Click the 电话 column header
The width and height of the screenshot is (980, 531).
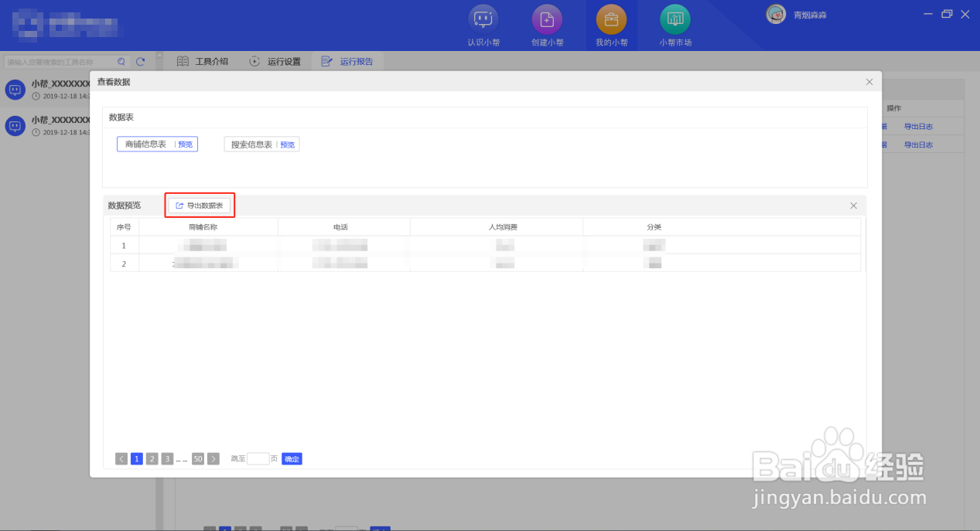[x=340, y=227]
